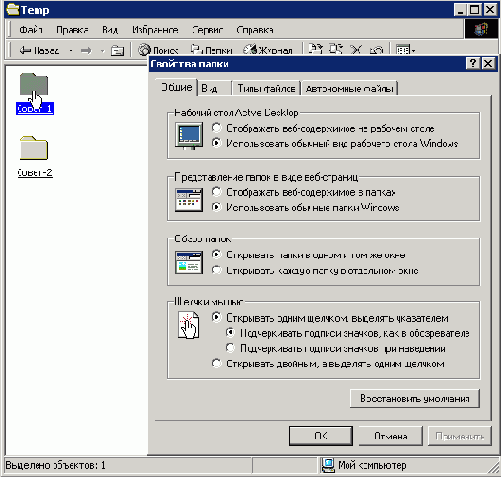Viewport: 501px width, 477px height.
Task: Open the Forward history dropdown arrow
Action: [103, 51]
